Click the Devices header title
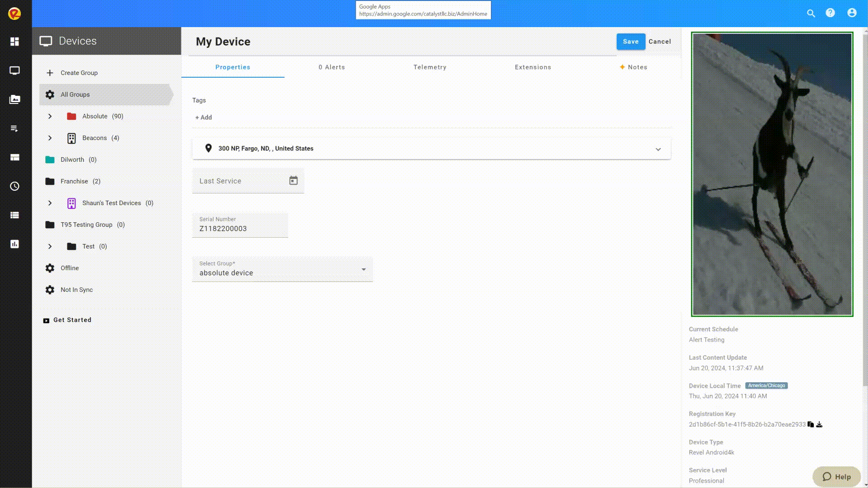Screen dimensions: 868x488 coord(78,41)
